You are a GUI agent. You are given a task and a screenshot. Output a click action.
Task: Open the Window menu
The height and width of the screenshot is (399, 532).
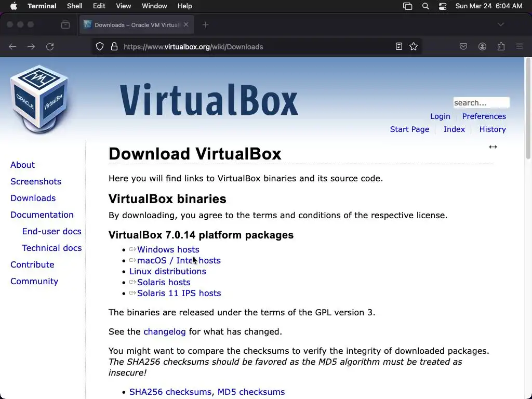pyautogui.click(x=154, y=6)
